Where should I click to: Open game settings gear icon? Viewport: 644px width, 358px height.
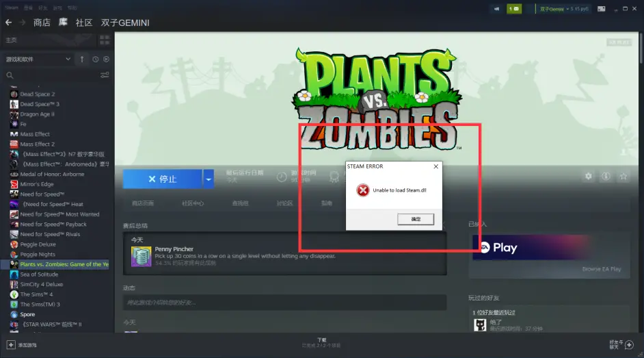tap(589, 177)
